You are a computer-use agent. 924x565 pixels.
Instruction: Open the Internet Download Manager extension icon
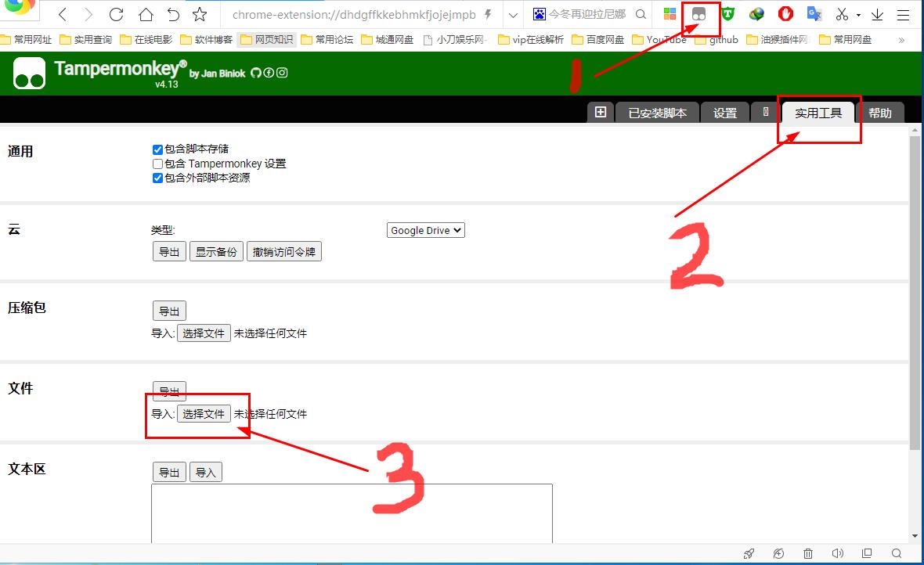(756, 14)
